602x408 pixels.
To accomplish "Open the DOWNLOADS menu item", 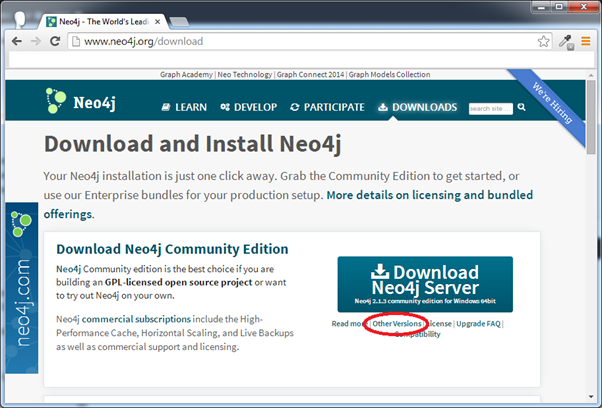I will (418, 107).
